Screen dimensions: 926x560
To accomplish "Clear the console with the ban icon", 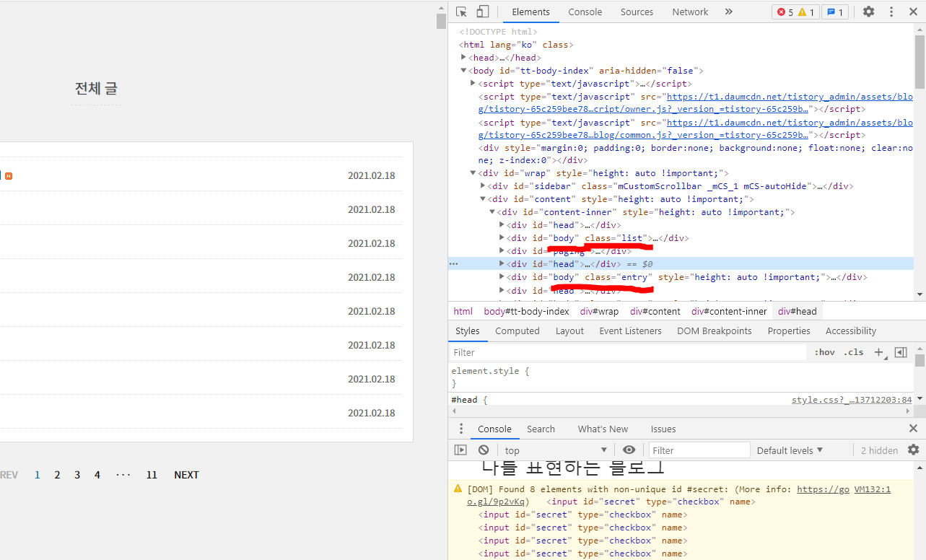I will [484, 450].
